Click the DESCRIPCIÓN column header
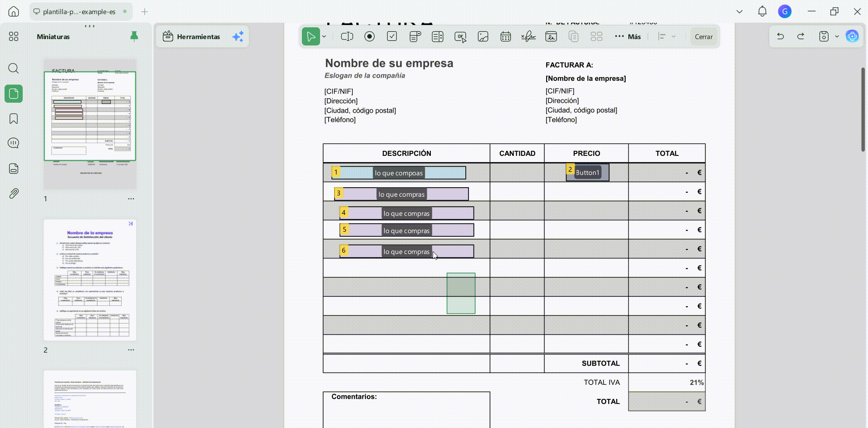 coord(407,154)
